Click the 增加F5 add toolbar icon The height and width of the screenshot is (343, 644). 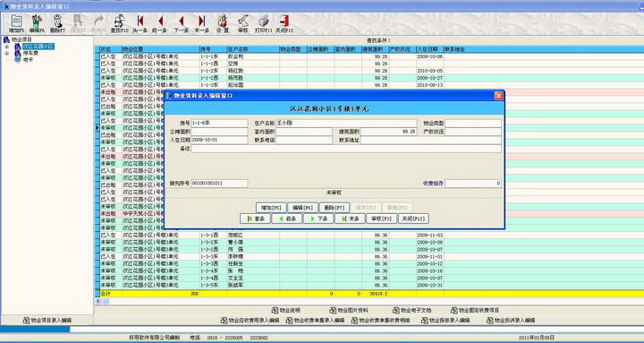click(16, 23)
